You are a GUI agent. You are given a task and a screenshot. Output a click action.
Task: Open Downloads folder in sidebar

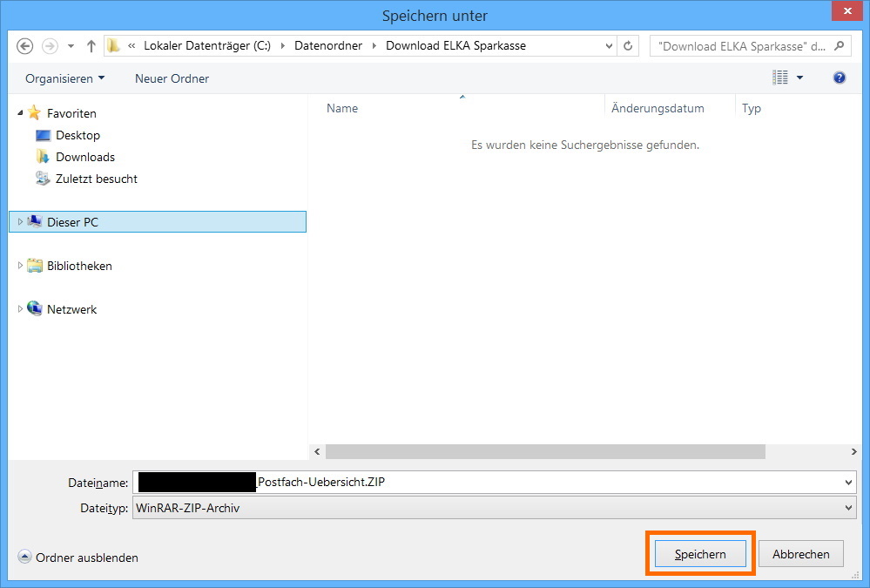pos(84,157)
